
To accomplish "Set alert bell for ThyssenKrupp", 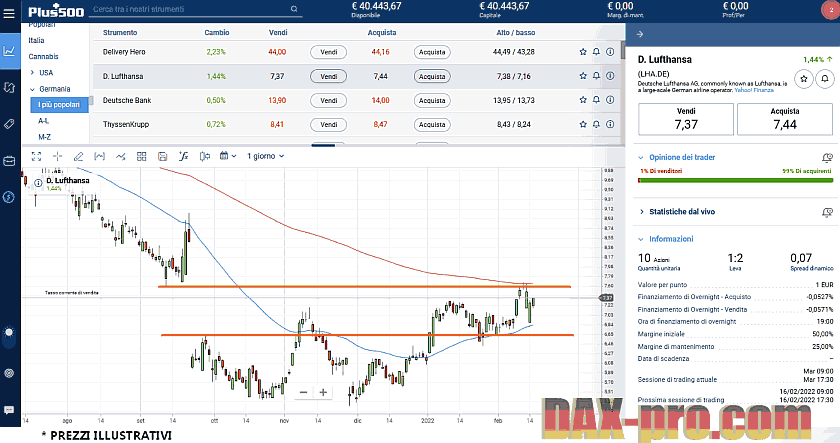I will pyautogui.click(x=596, y=124).
